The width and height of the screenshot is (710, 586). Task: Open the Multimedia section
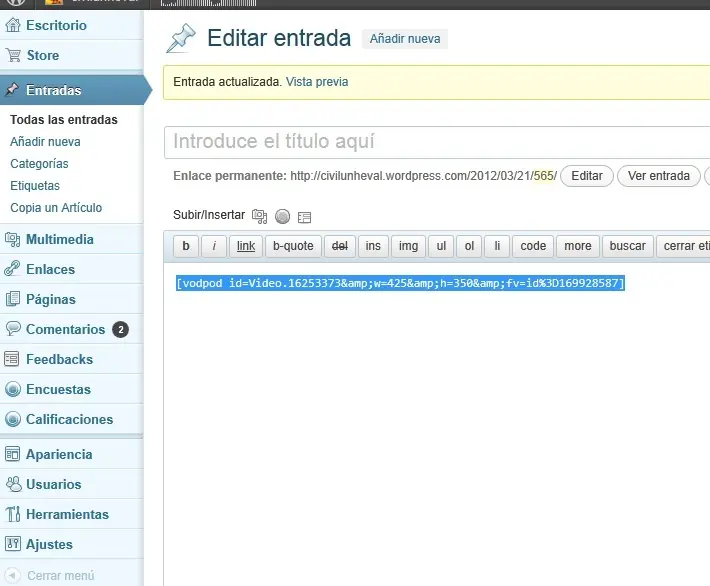(x=60, y=239)
